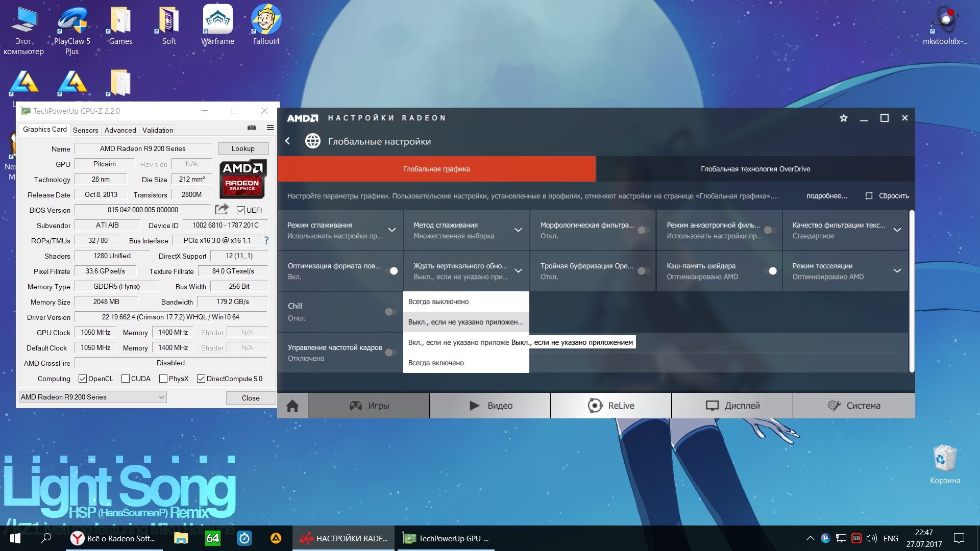The width and height of the screenshot is (980, 551).
Task: Switch to Advanced tab in GPU-Z
Action: click(120, 130)
